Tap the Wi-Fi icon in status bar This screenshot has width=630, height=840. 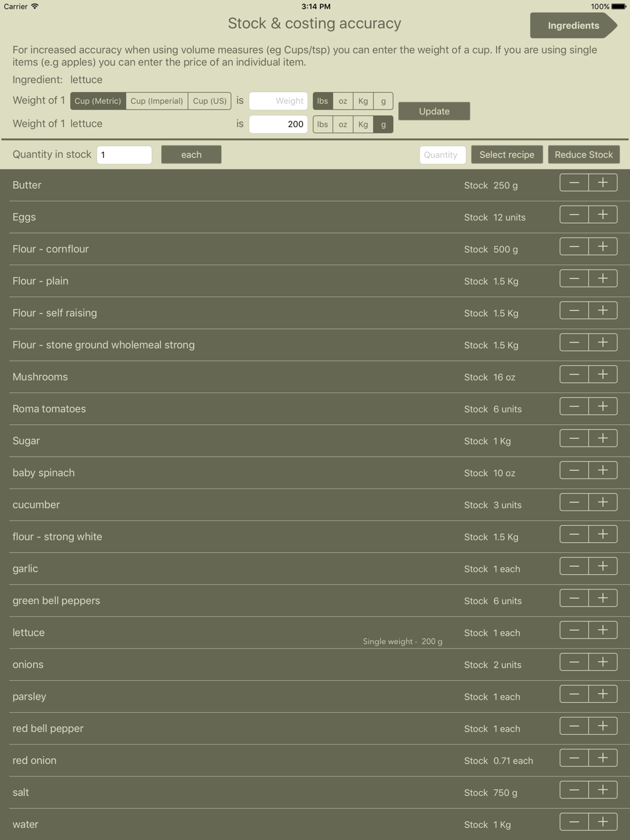tap(35, 6)
